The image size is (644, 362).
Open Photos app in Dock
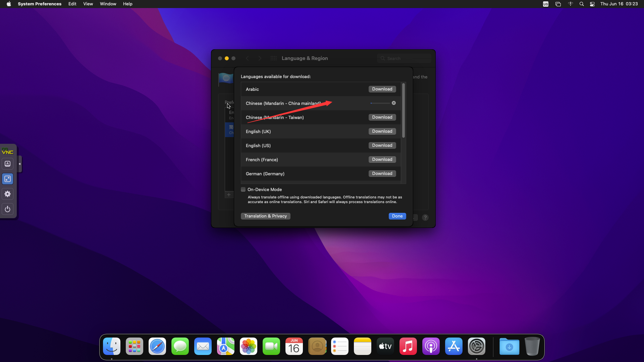tap(249, 346)
